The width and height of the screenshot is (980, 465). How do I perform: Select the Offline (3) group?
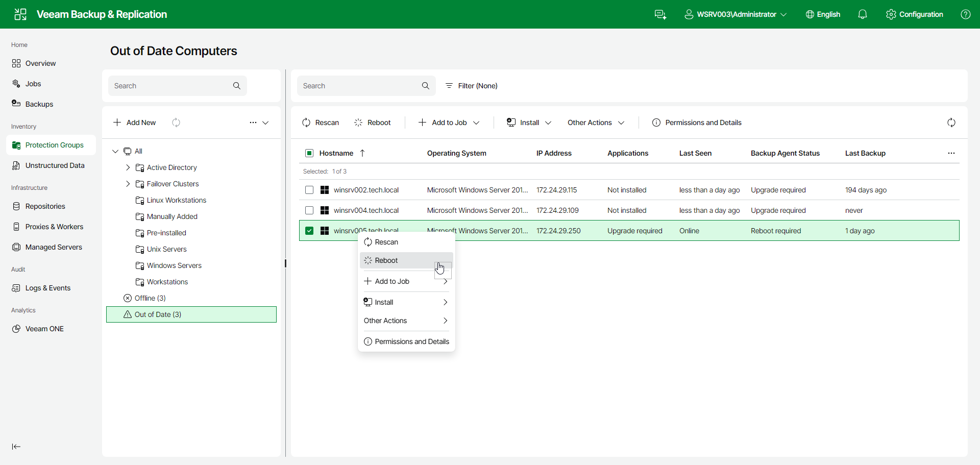click(191, 298)
